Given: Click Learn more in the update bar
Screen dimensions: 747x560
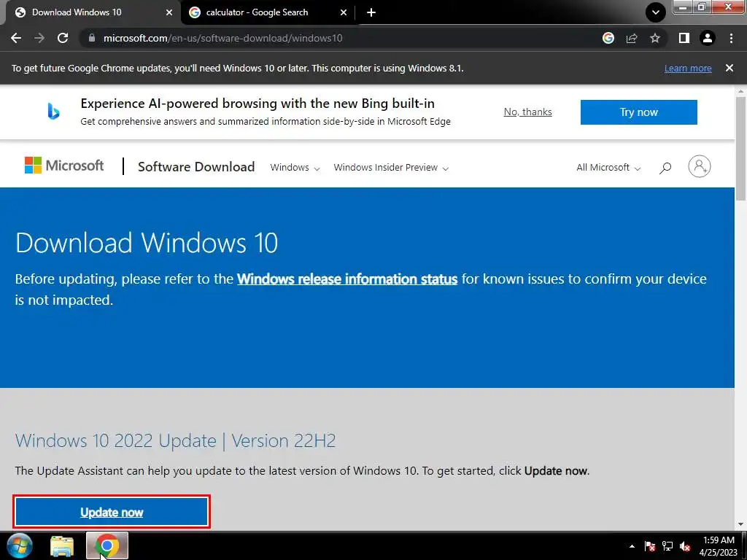Looking at the screenshot, I should point(688,68).
